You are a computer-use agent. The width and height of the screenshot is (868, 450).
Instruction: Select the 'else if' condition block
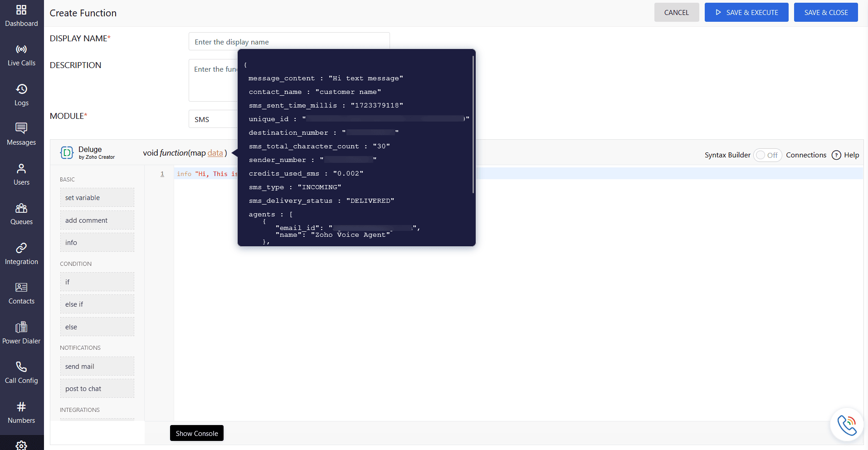97,304
